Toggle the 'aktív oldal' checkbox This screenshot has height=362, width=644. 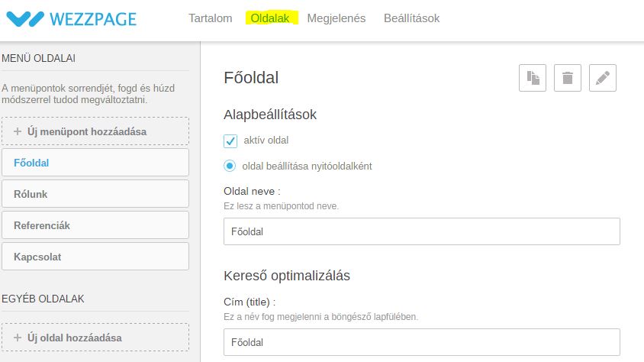click(x=230, y=141)
